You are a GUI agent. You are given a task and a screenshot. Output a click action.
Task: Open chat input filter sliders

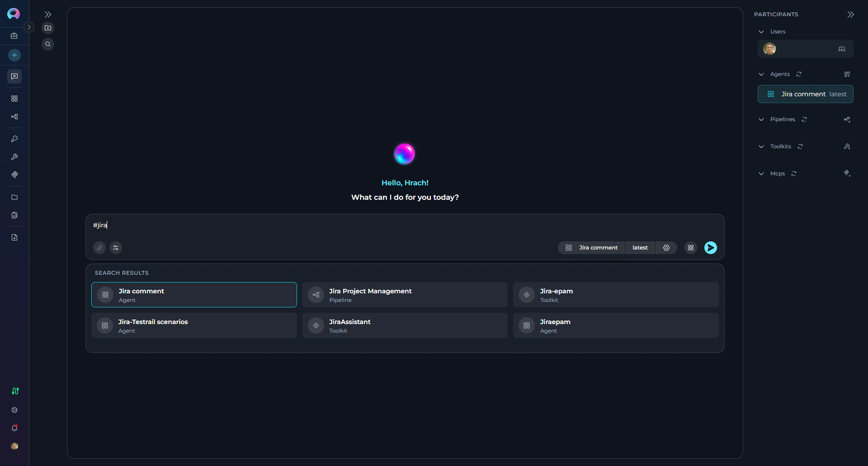116,247
